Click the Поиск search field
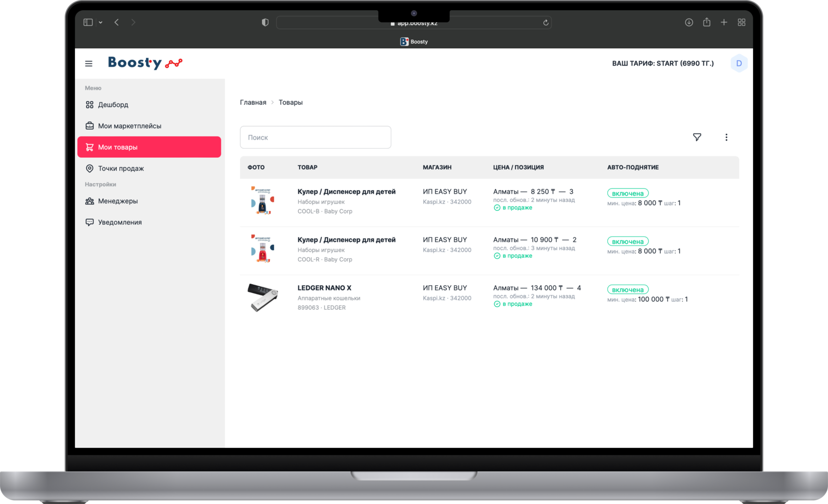The width and height of the screenshot is (828, 504). tap(315, 137)
